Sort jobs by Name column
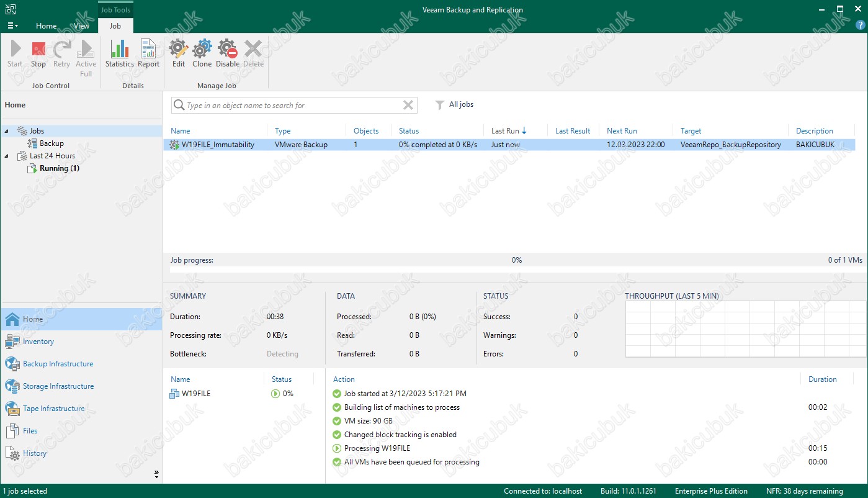This screenshot has height=498, width=868. click(181, 131)
